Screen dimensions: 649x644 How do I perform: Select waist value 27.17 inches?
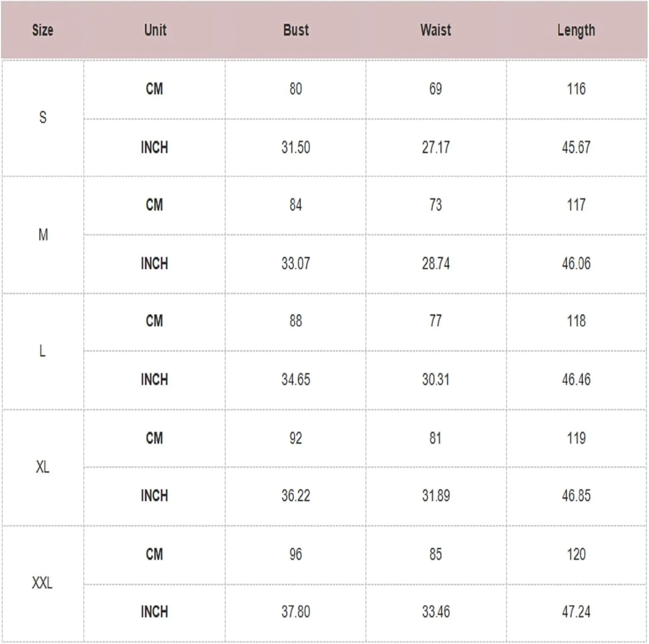pyautogui.click(x=436, y=147)
